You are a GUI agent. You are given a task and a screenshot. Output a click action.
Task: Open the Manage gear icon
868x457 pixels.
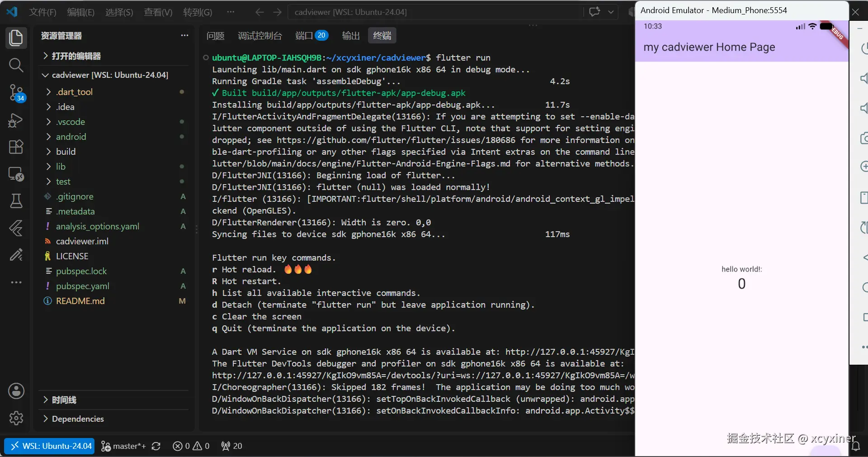16,418
